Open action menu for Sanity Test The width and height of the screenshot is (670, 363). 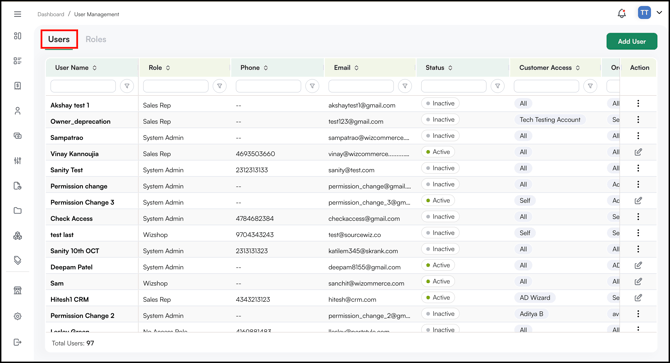[x=638, y=168]
